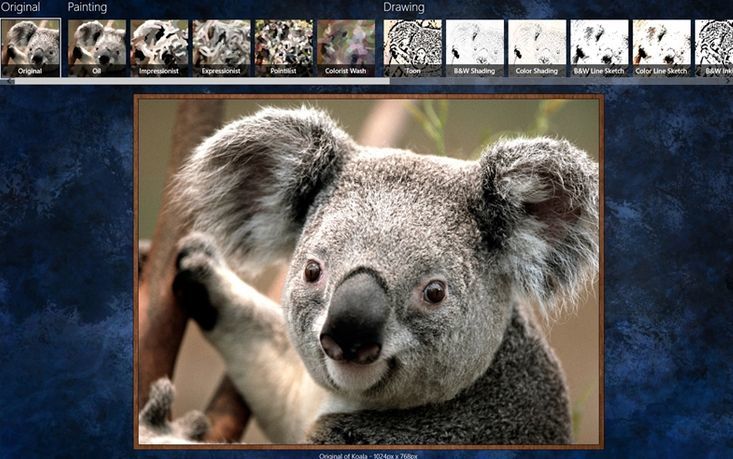Click the Drawing category heading
Image resolution: width=733 pixels, height=459 pixels.
(x=404, y=7)
